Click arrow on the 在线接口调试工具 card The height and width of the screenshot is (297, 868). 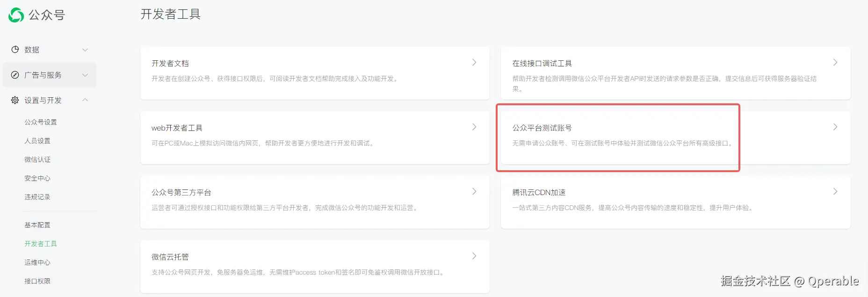pyautogui.click(x=835, y=62)
